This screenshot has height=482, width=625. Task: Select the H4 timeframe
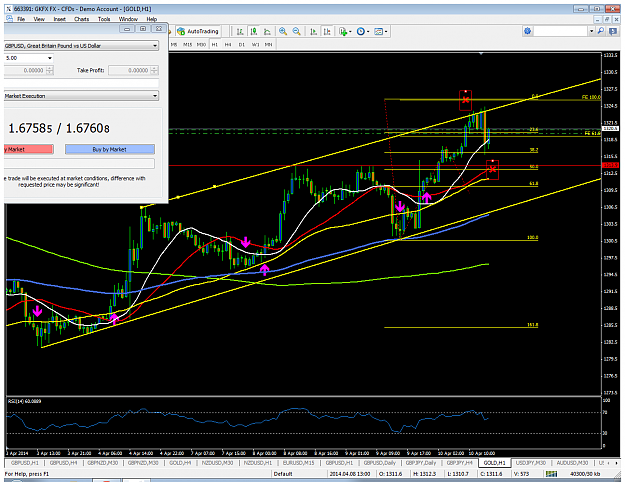click(x=228, y=45)
